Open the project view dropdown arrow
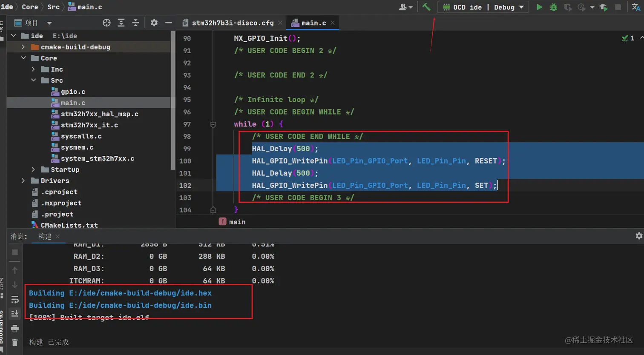Screen dimensions: 644x355 [49, 23]
